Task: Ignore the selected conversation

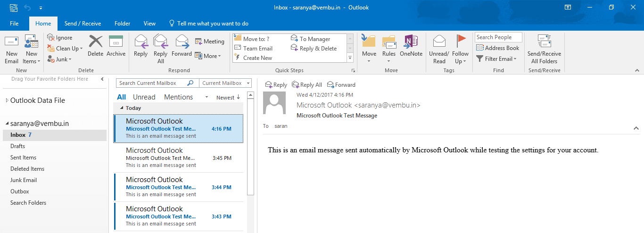Action: click(x=60, y=38)
